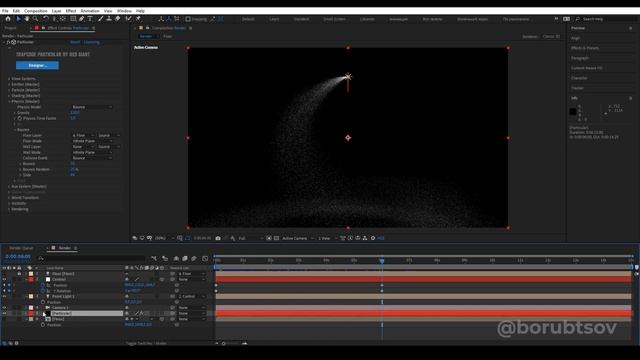Click the Reset link for Particular
This screenshot has width=640, height=360.
pyautogui.click(x=75, y=42)
